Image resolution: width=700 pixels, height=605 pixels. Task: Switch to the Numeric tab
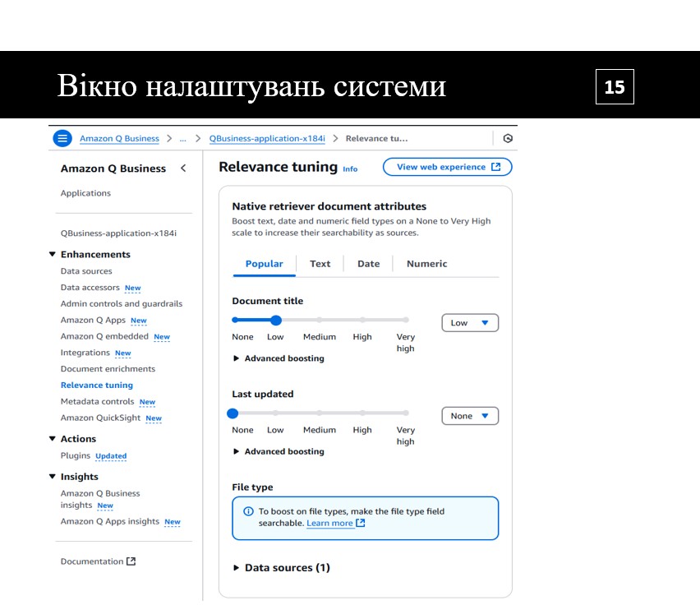(x=426, y=264)
